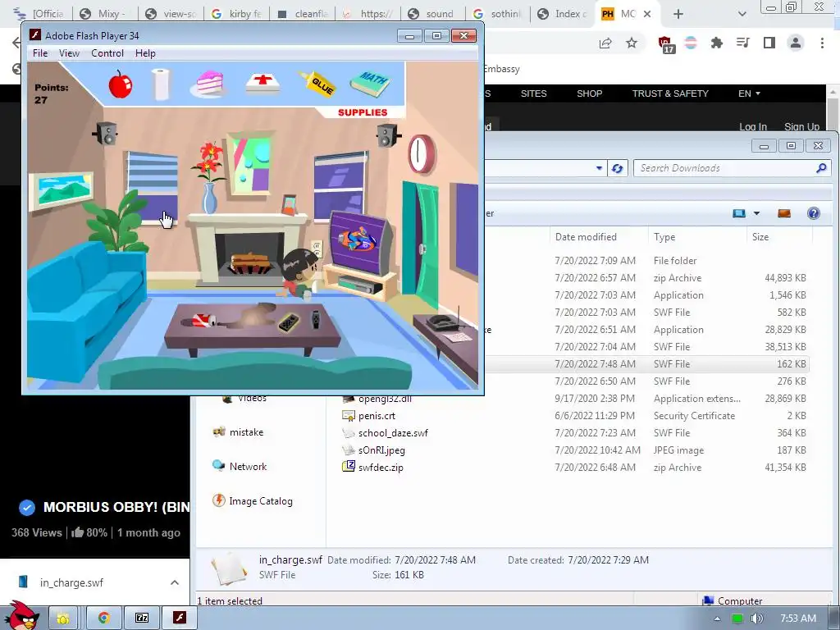Pick the paper towel roll supply
Viewport: 840px width, 630px height.
tap(161, 84)
